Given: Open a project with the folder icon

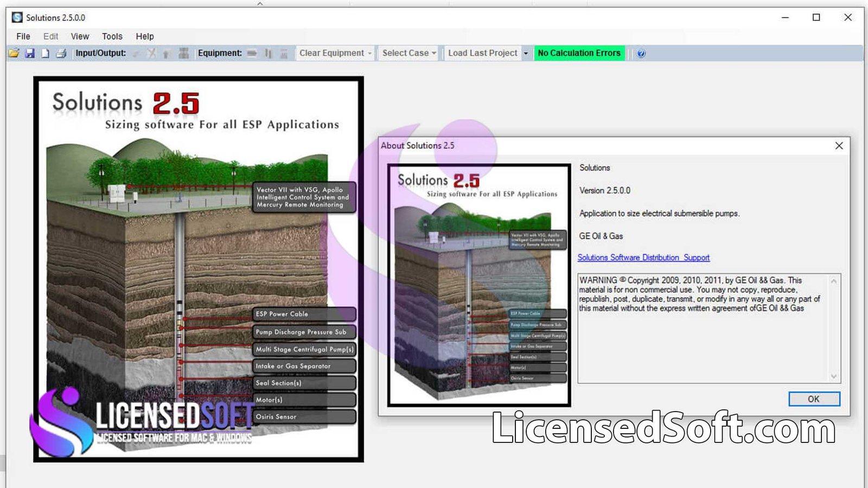Looking at the screenshot, I should (14, 53).
